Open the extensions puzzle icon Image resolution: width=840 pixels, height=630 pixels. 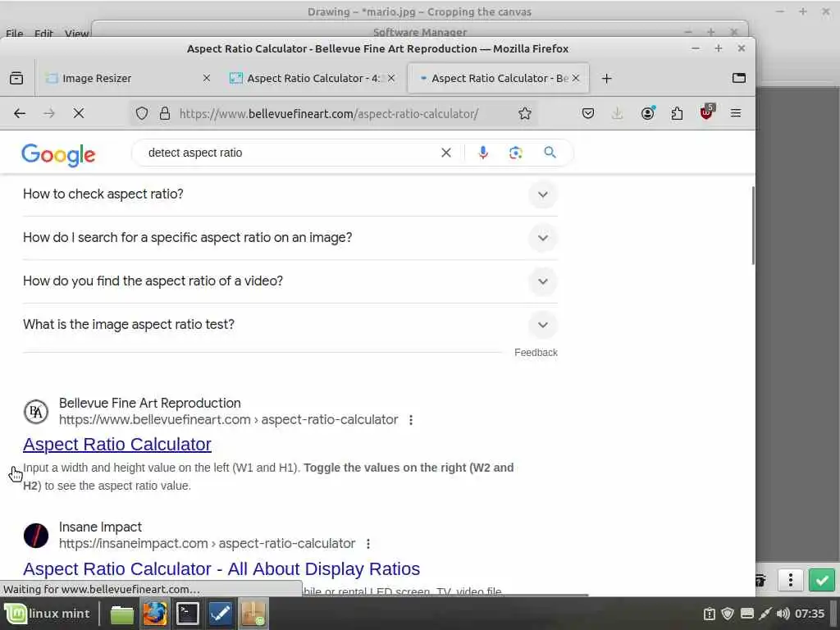click(677, 113)
